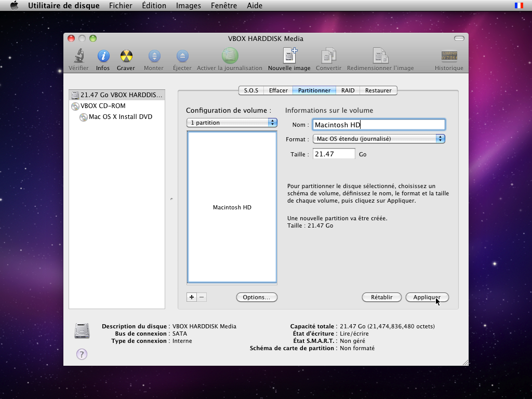Open the volume configuration dropdown
The height and width of the screenshot is (399, 532).
tap(232, 123)
